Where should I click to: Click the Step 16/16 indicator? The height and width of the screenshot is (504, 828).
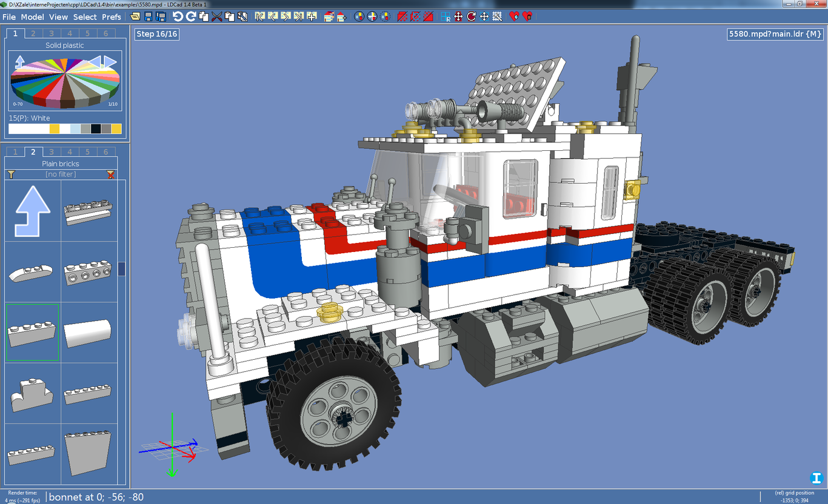[156, 34]
